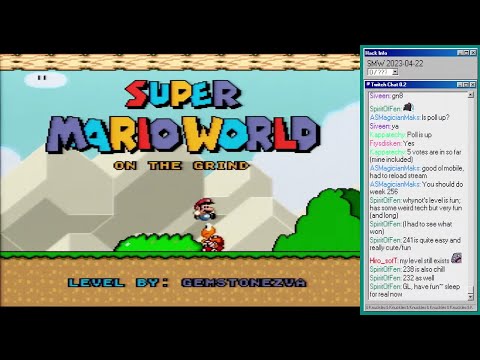The height and width of the screenshot is (360, 480).
Task: Close the Twitch Chat window
Action: [x=472, y=85]
